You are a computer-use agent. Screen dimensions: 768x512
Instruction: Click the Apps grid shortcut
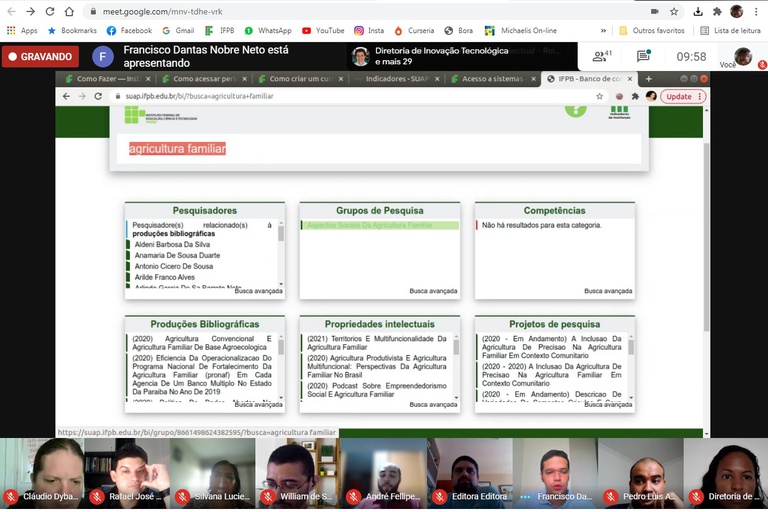[x=22, y=31]
